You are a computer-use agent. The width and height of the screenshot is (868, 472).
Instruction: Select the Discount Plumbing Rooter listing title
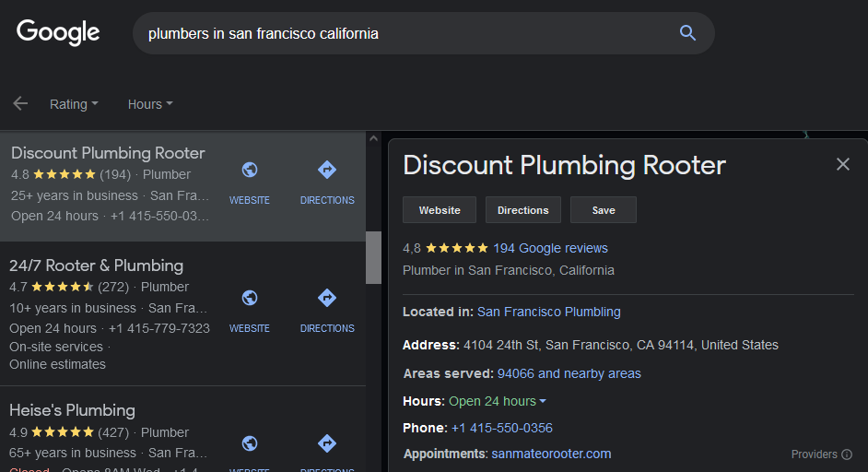point(108,153)
